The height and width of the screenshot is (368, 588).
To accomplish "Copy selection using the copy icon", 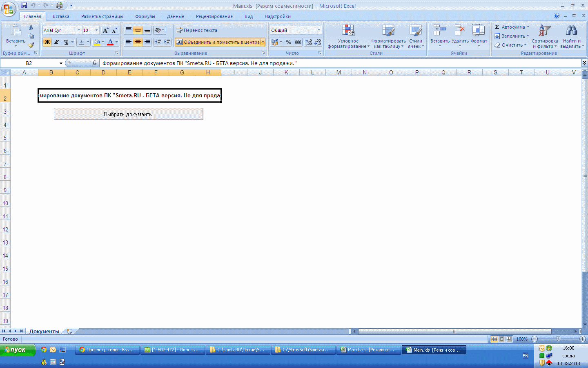I will 31,36.
